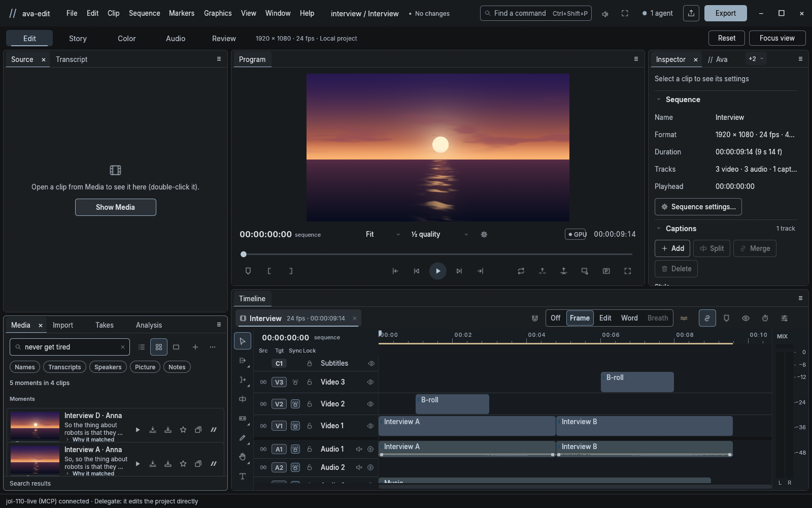Expand Why it matched for Interview D
812x508 pixels.
point(90,440)
